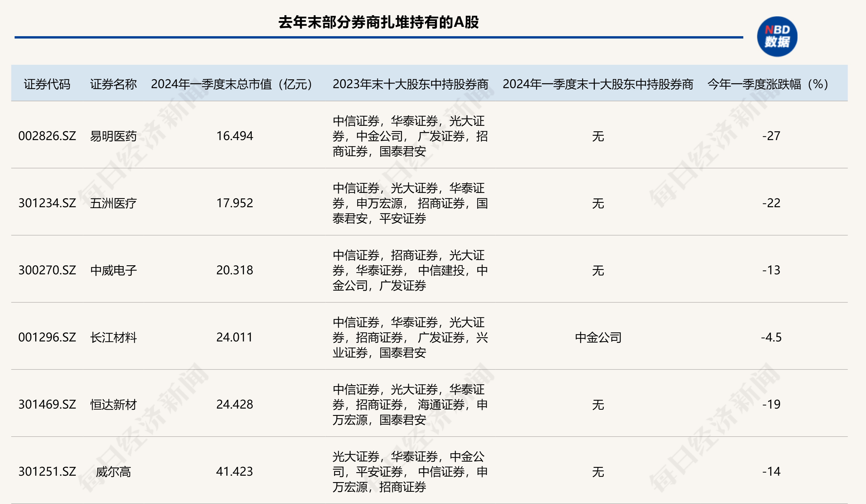Viewport: 866px width, 504px height.
Task: Click stock name 五洲医疗
Action: [113, 203]
